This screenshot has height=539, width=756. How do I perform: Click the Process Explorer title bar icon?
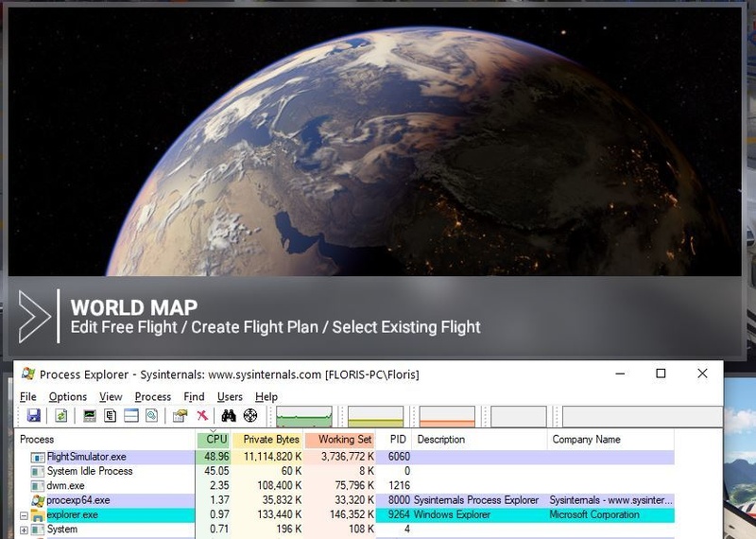28,374
